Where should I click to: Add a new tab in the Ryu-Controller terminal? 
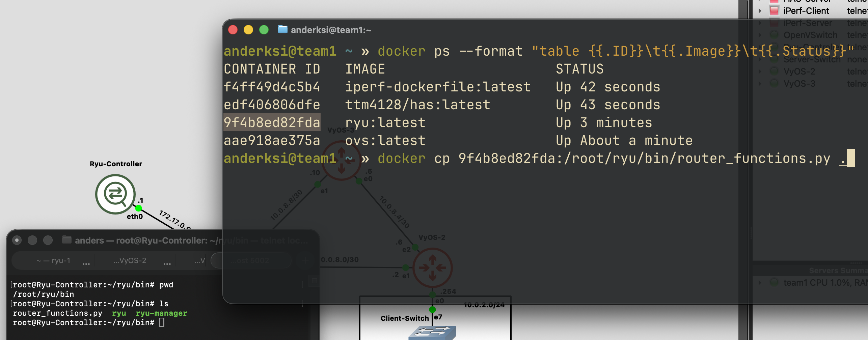click(x=305, y=260)
